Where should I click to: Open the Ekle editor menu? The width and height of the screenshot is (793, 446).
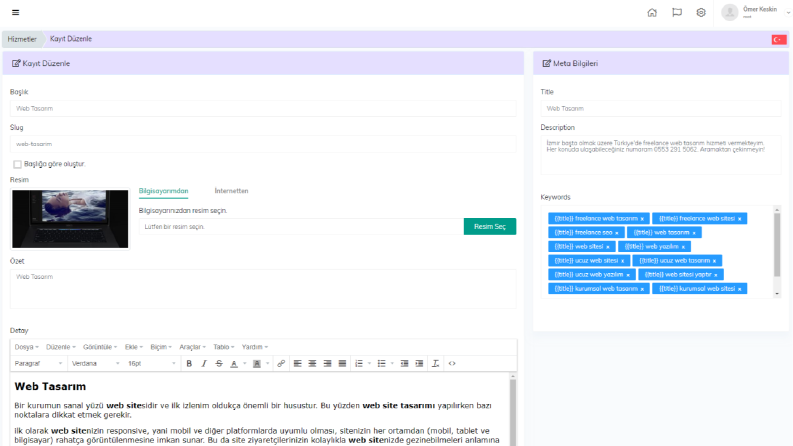(x=134, y=347)
